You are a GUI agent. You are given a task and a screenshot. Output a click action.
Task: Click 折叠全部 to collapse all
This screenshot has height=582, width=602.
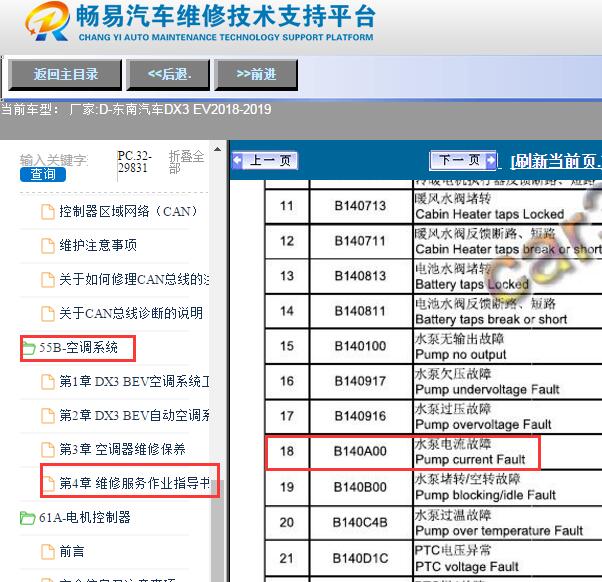pos(186,162)
